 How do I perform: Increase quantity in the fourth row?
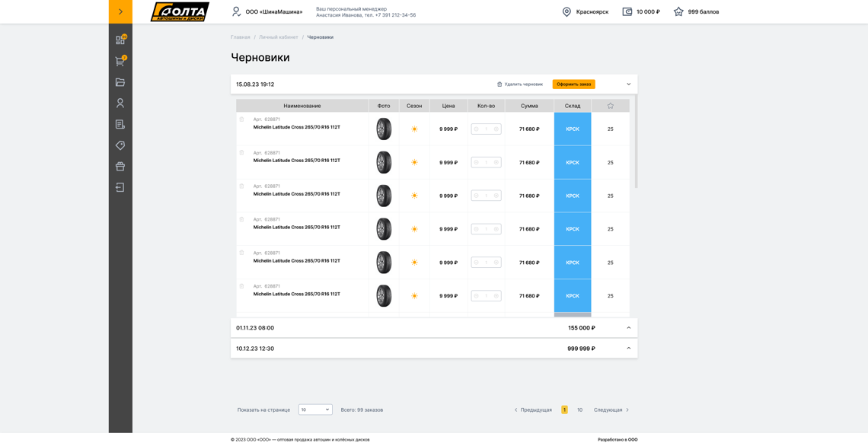pyautogui.click(x=496, y=229)
